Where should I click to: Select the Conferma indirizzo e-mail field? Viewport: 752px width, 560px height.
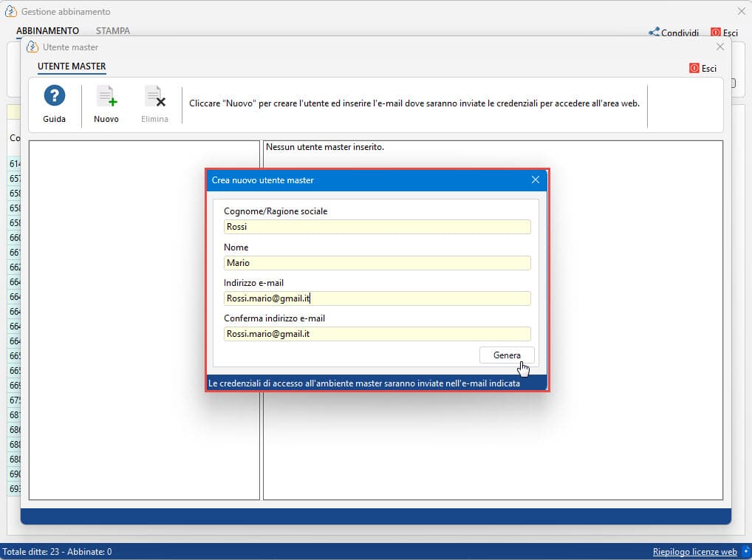pos(377,334)
